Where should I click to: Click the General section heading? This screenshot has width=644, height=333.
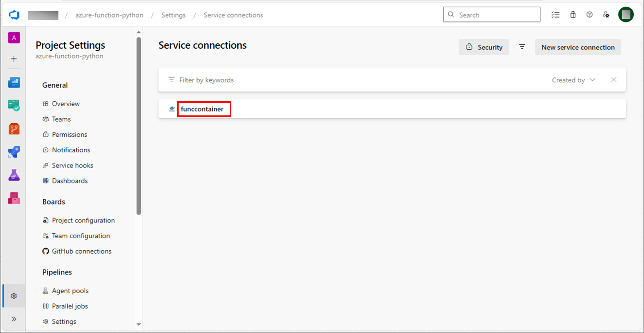point(55,85)
